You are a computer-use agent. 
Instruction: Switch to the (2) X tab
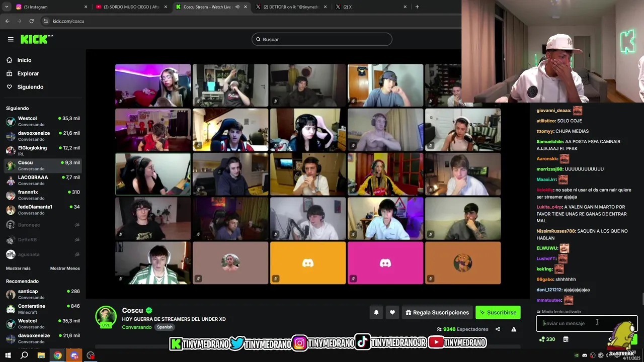click(371, 7)
